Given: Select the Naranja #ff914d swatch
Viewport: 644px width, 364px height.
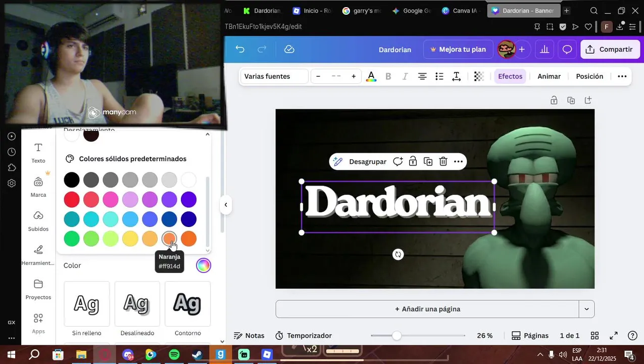Looking at the screenshot, I should 169,239.
